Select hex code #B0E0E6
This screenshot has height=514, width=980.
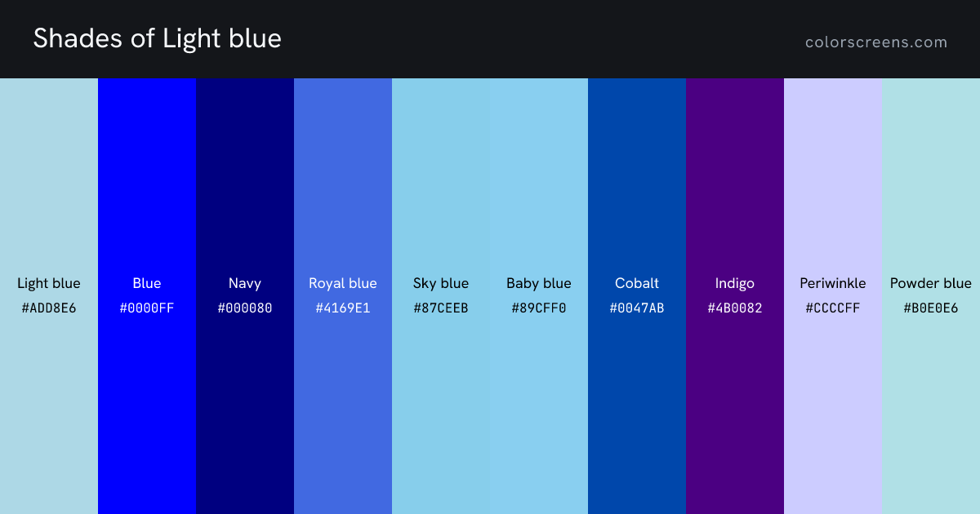tap(931, 308)
